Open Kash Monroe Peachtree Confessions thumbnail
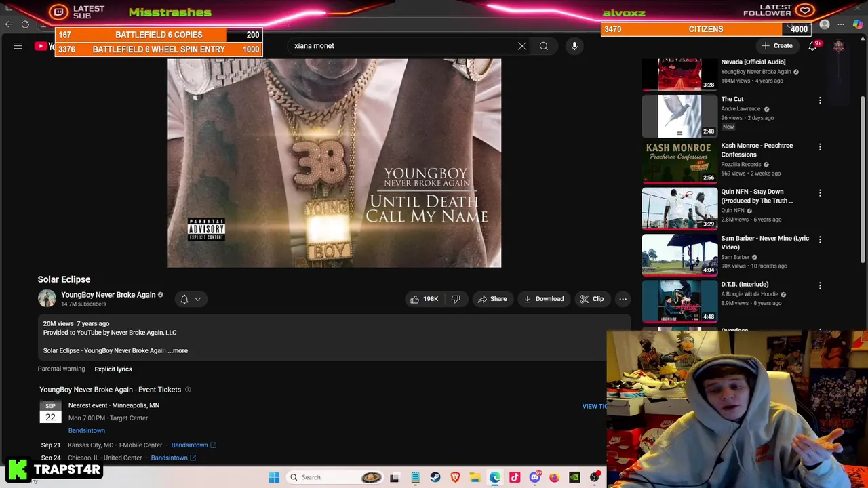 679,162
